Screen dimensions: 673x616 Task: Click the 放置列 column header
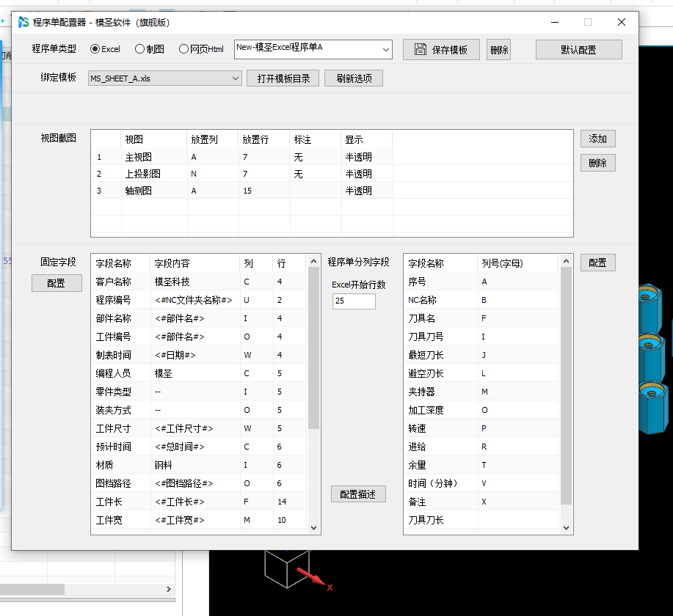212,139
